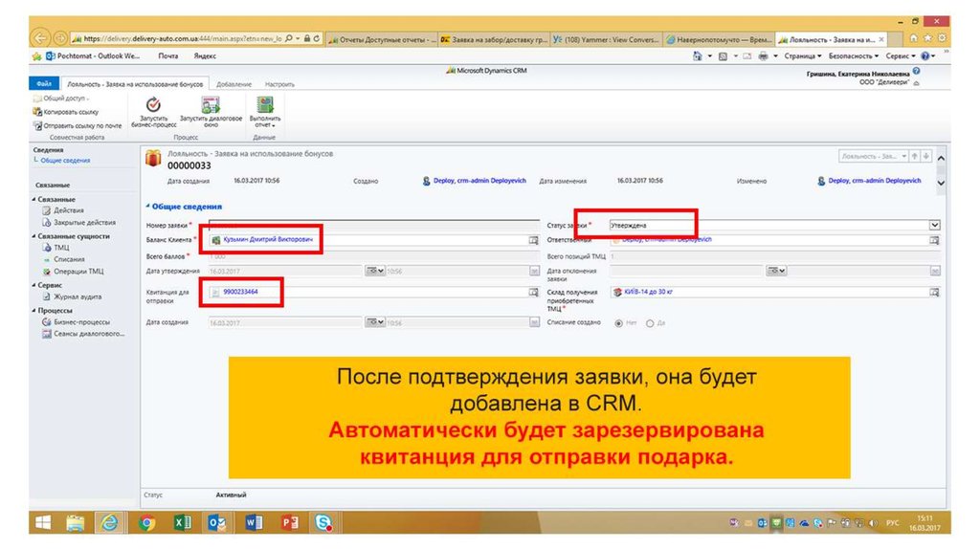Expand the Статус заявки dropdown
The image size is (980, 549).
click(934, 225)
